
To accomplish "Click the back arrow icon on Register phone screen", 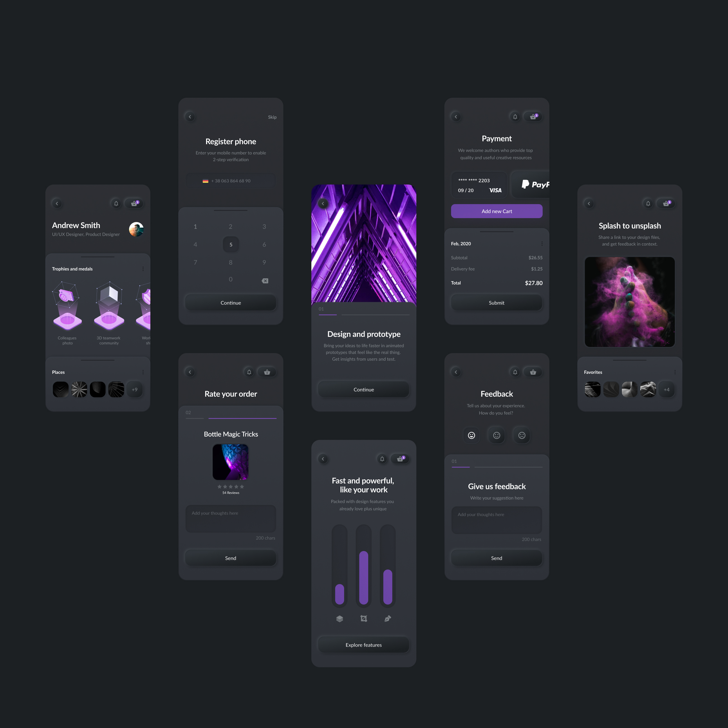I will (189, 117).
